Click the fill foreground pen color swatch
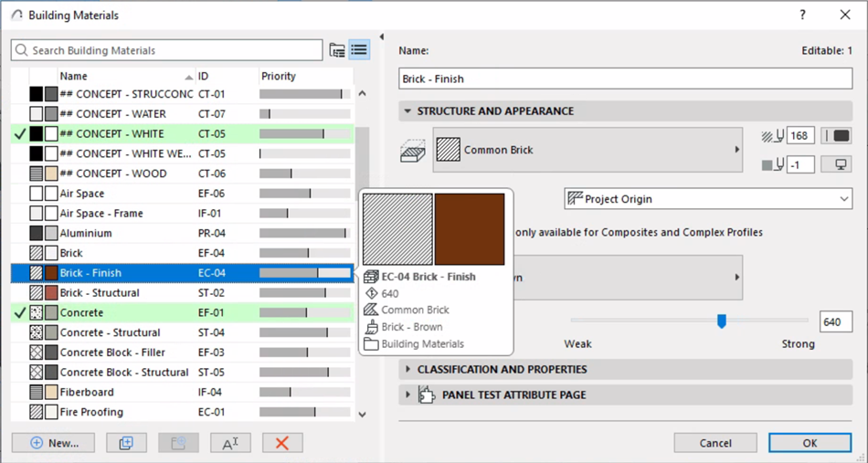Viewport: 868px width, 463px height. click(x=836, y=135)
